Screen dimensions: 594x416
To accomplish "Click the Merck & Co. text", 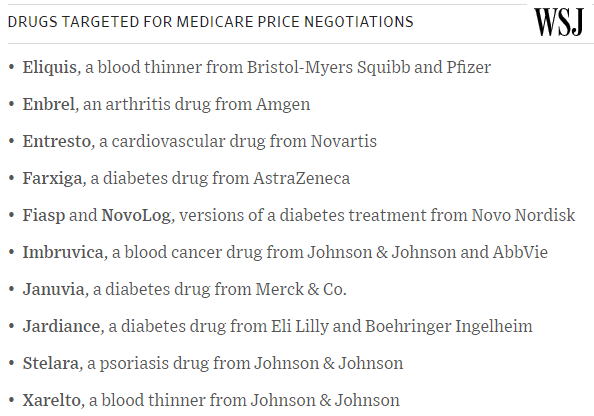I will (301, 289).
